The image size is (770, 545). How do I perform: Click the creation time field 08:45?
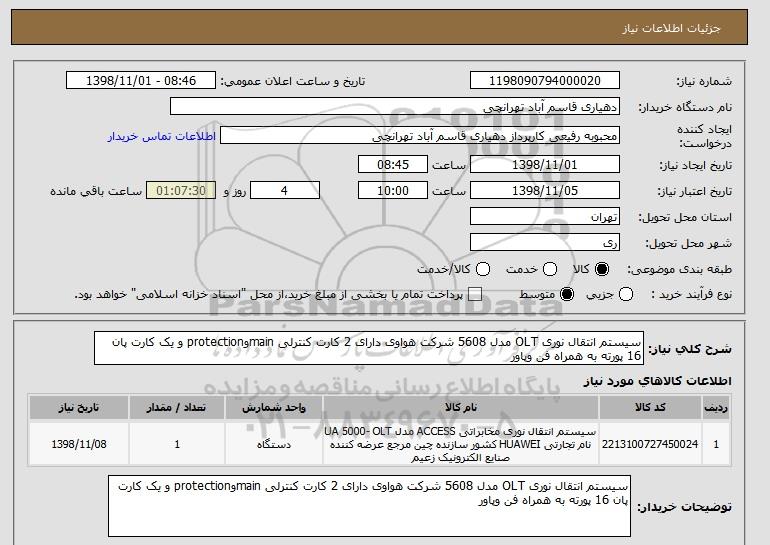click(x=393, y=164)
